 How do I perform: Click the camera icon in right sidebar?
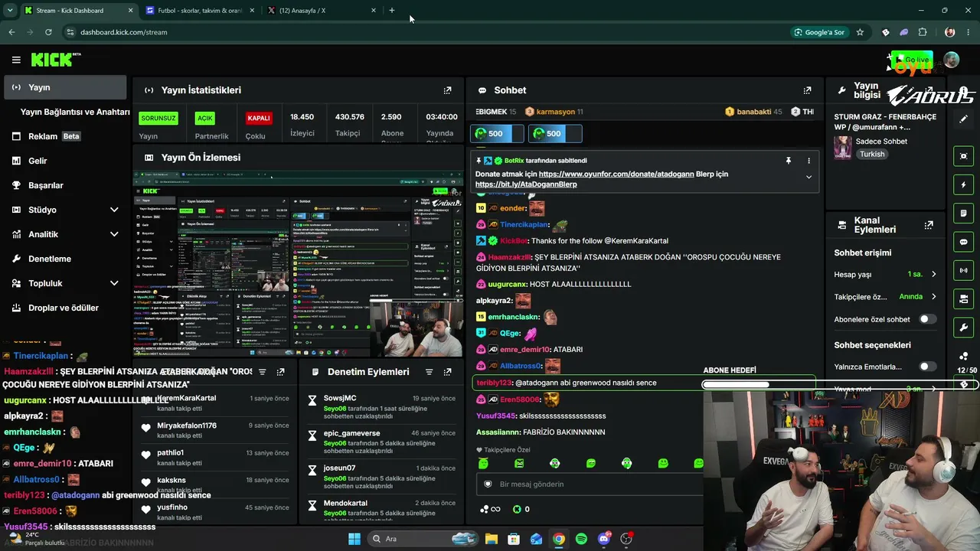tap(964, 298)
